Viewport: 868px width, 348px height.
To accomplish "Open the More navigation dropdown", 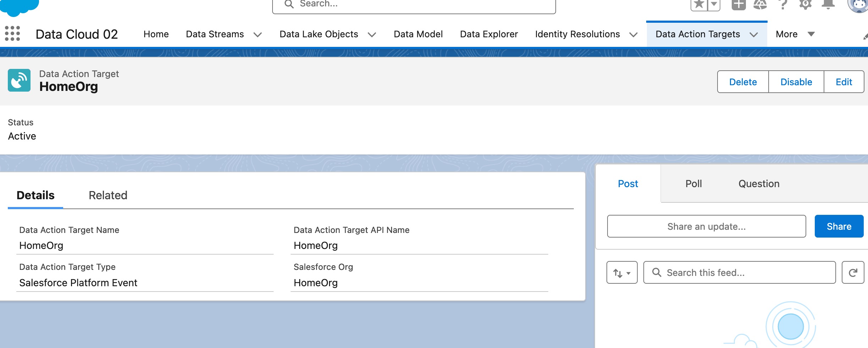I will (x=795, y=34).
